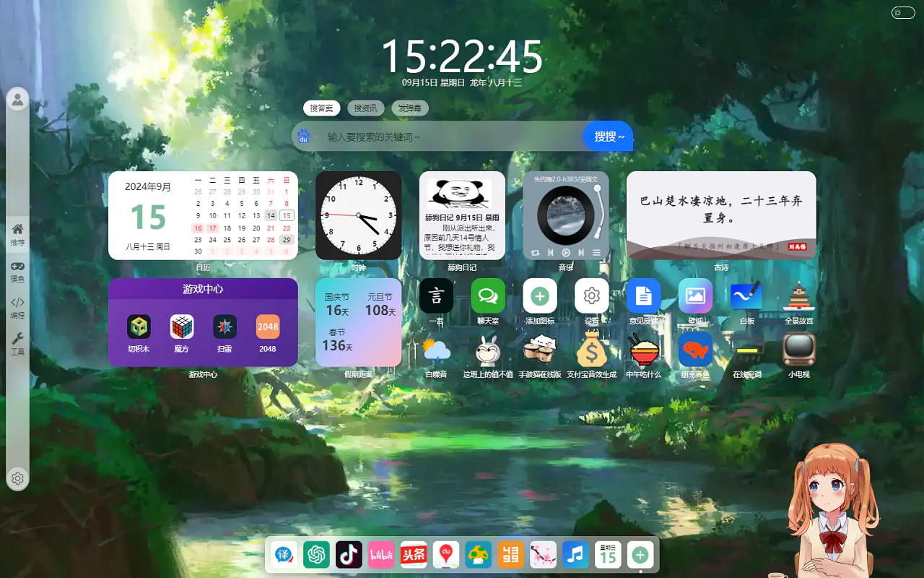
Task: Launch 手鼓猫在线版 bongo cat icon
Action: tap(540, 350)
